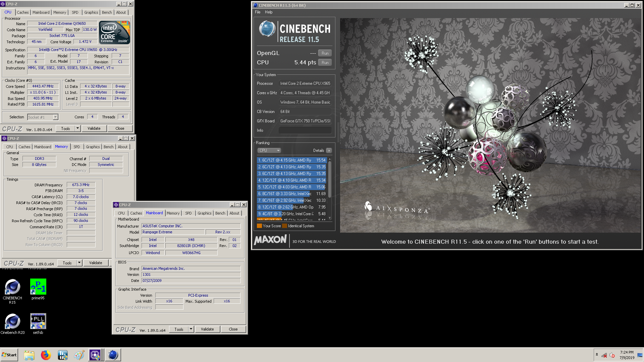Click the Cinebench sphere logo

coord(267,29)
